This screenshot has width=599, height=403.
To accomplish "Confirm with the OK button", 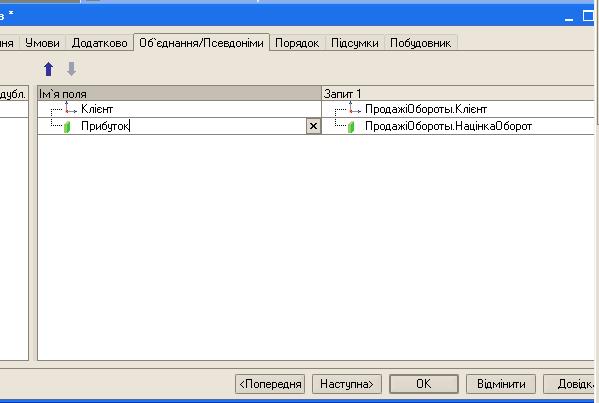I will 424,384.
